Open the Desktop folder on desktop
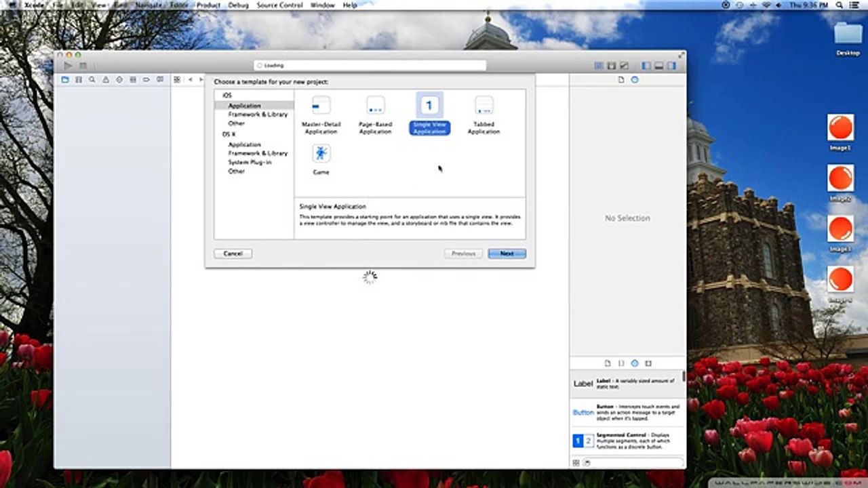The width and height of the screenshot is (868, 488). 848,39
